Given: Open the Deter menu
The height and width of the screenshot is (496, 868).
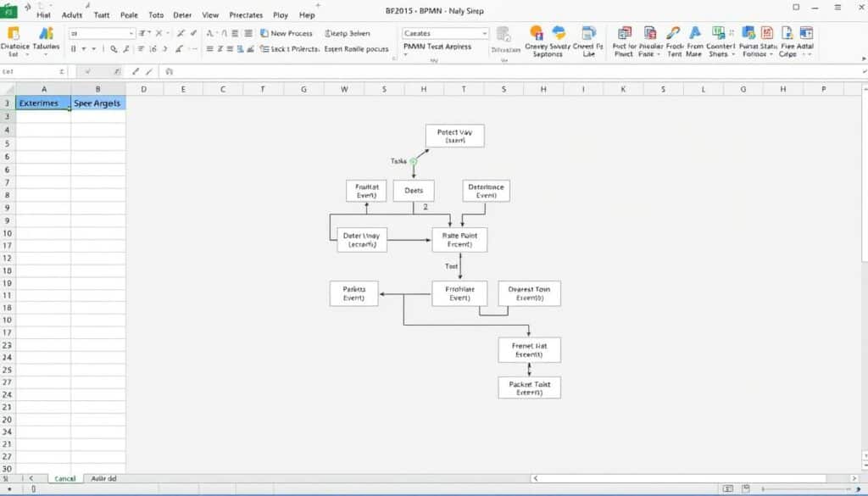Looking at the screenshot, I should click(x=182, y=15).
